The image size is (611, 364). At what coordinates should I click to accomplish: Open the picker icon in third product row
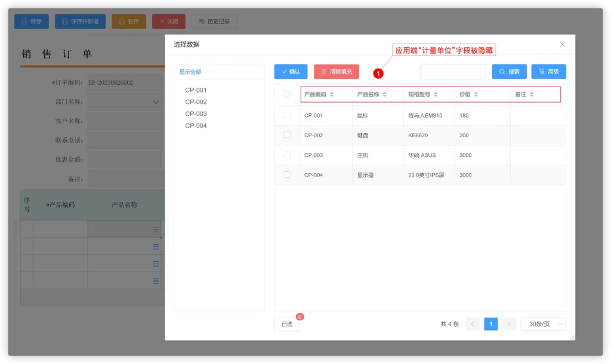tap(156, 264)
